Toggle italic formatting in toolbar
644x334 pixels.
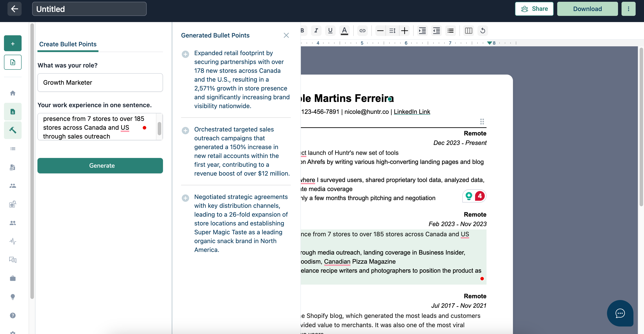click(x=316, y=30)
